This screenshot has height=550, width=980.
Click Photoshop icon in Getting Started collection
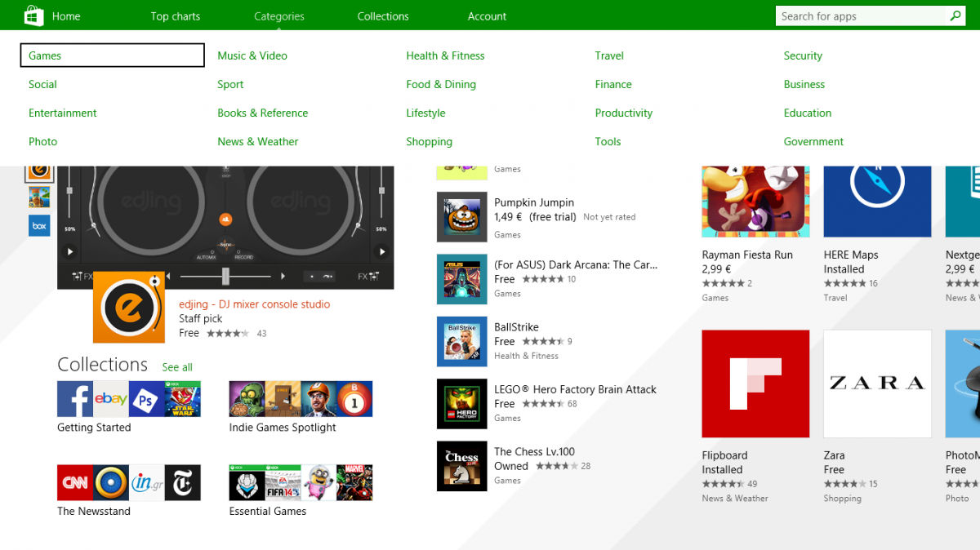pos(147,399)
